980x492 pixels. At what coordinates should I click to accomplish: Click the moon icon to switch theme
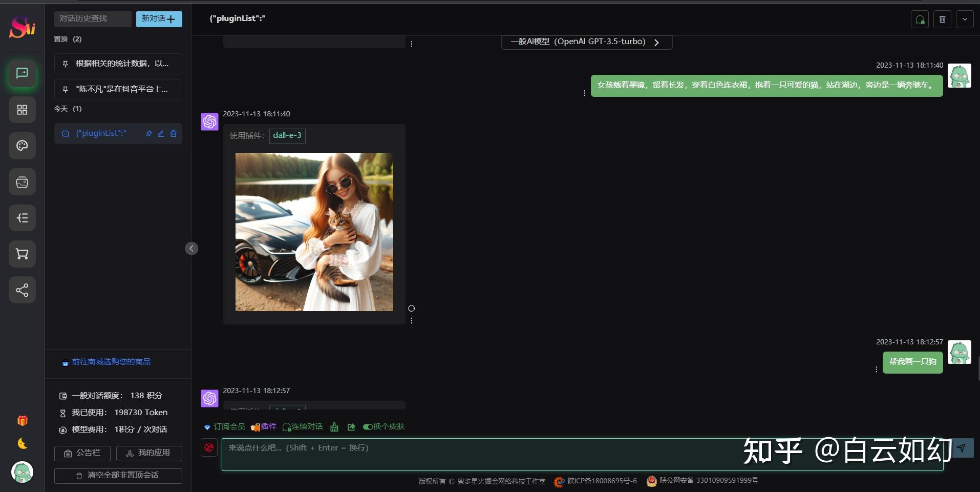(x=22, y=444)
